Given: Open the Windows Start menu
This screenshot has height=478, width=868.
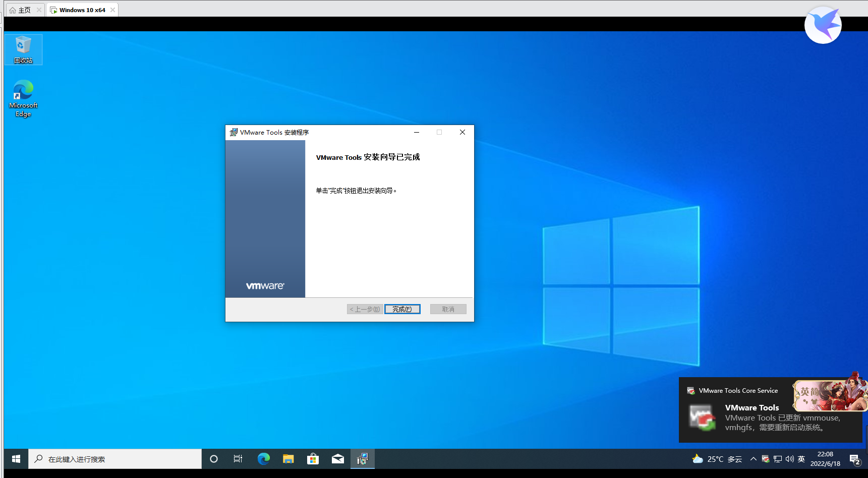Looking at the screenshot, I should click(x=16, y=459).
